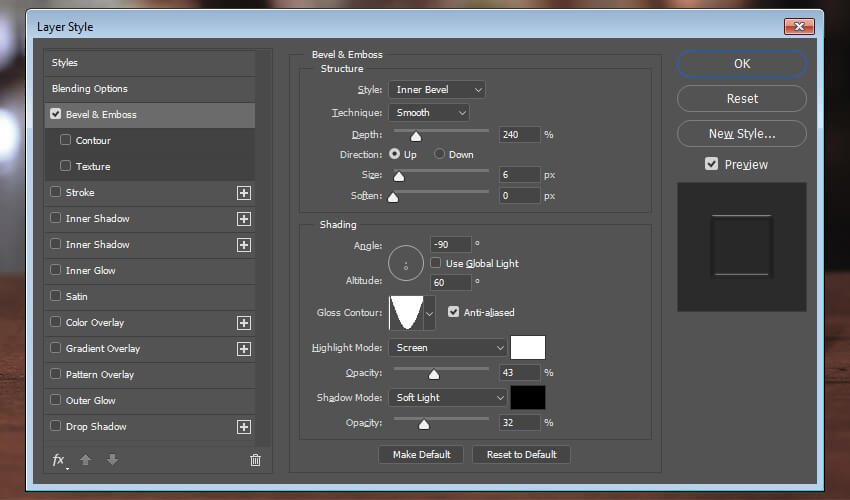The height and width of the screenshot is (500, 850).
Task: Add another Stroke effect with plus icon
Action: point(244,193)
